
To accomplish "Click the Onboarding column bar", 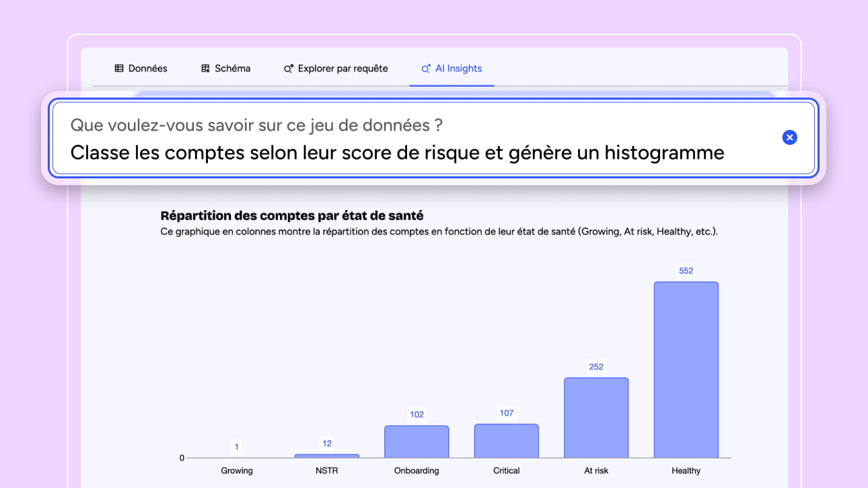I will [x=417, y=442].
